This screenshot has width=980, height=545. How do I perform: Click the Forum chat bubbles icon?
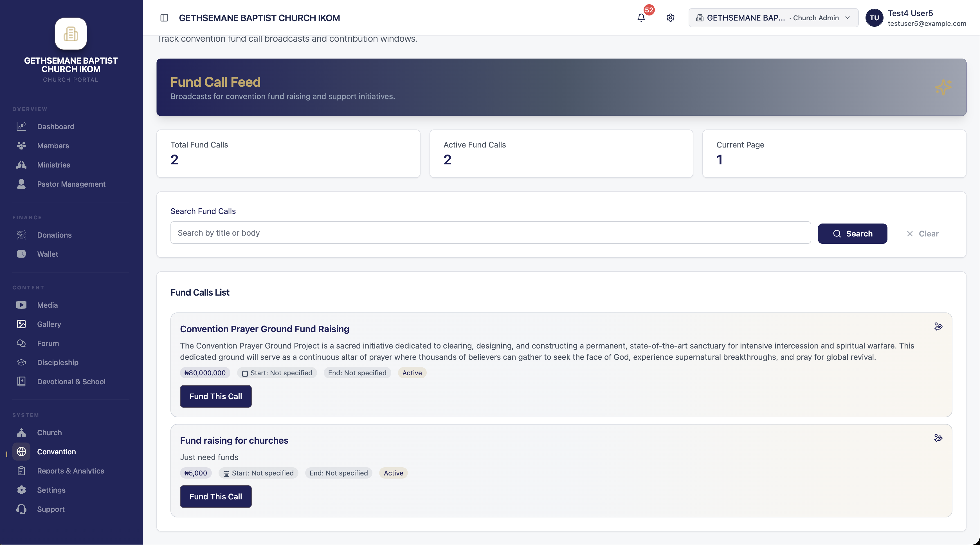click(21, 343)
